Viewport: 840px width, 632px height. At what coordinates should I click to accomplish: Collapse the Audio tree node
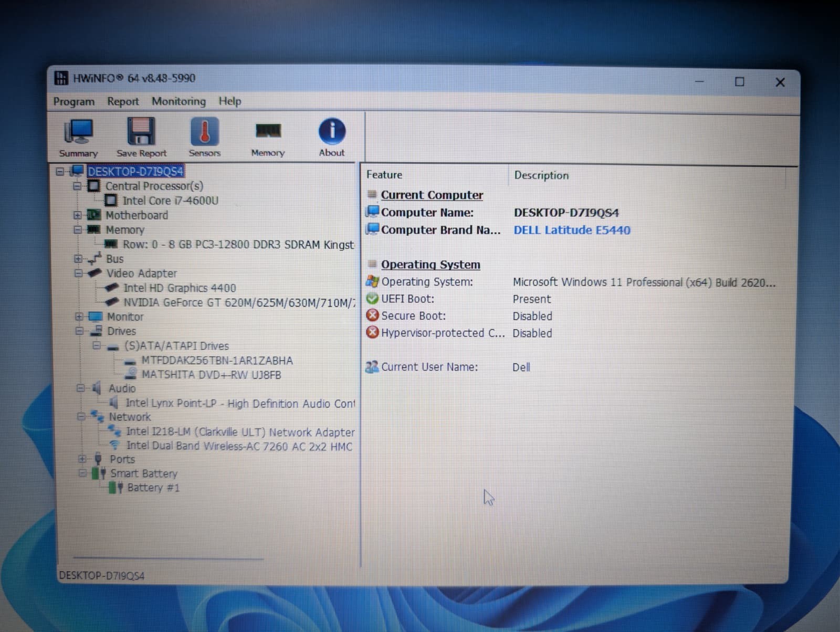click(x=80, y=388)
